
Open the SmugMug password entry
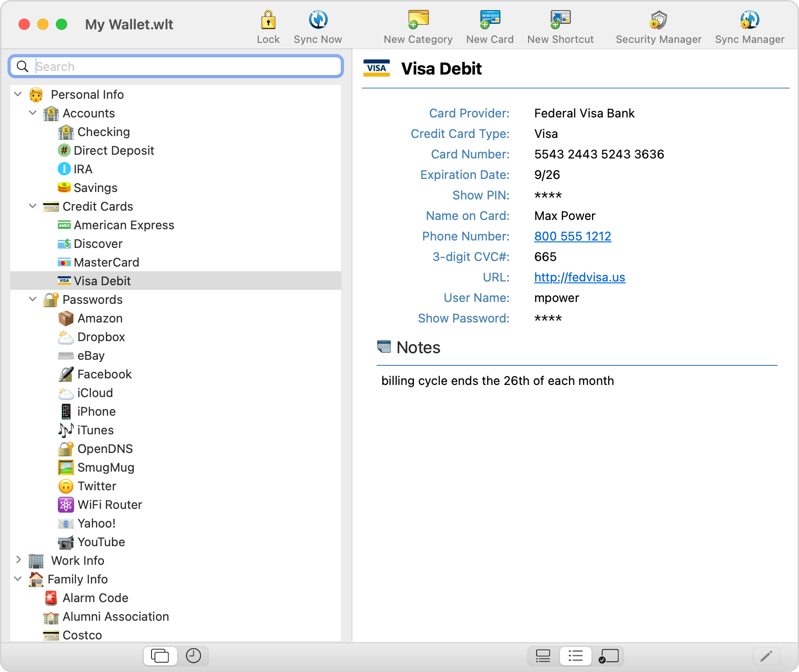click(176, 467)
